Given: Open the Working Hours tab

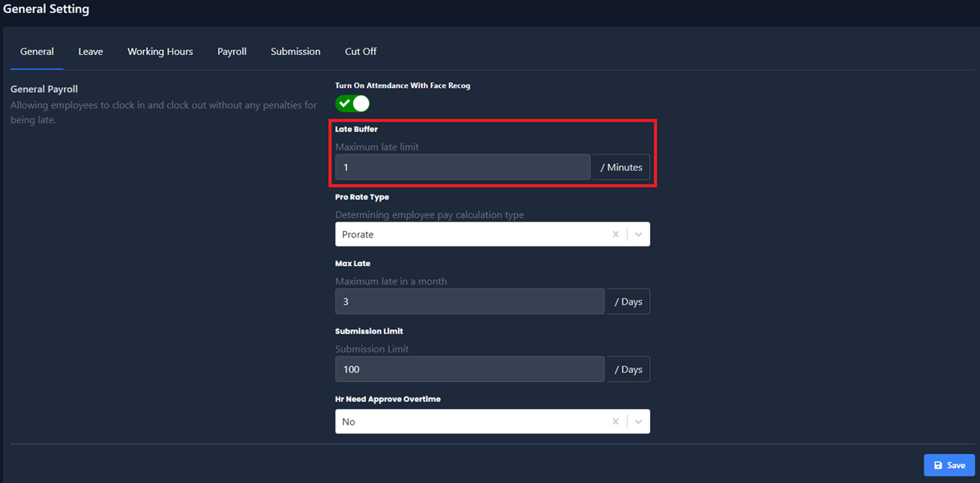Looking at the screenshot, I should click(x=160, y=51).
